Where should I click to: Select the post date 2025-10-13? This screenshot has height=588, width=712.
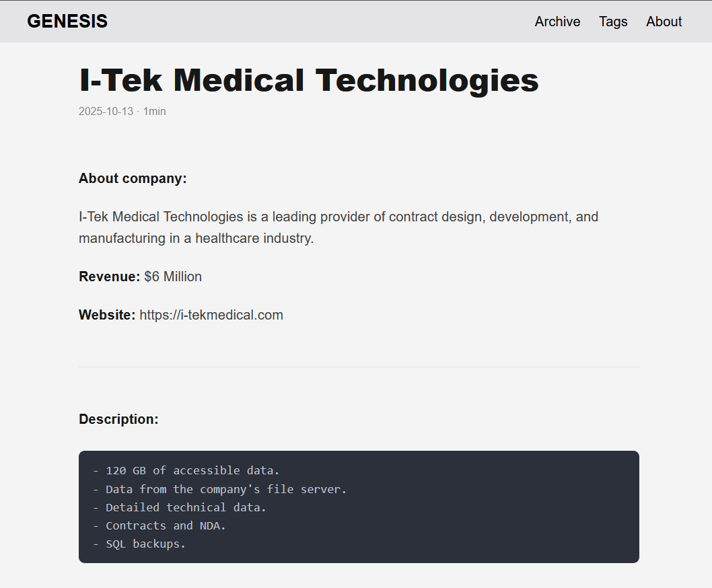coord(106,111)
